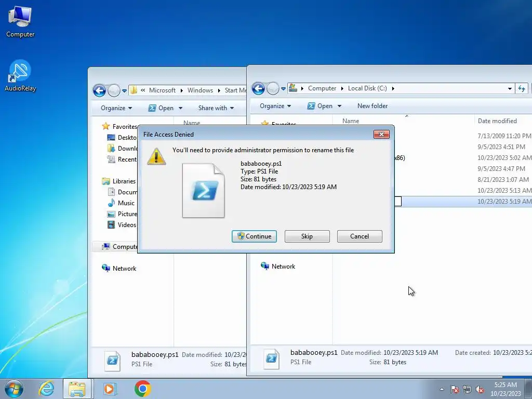Image resolution: width=532 pixels, height=399 pixels.
Task: Open the Windows Start menu
Action: click(14, 389)
